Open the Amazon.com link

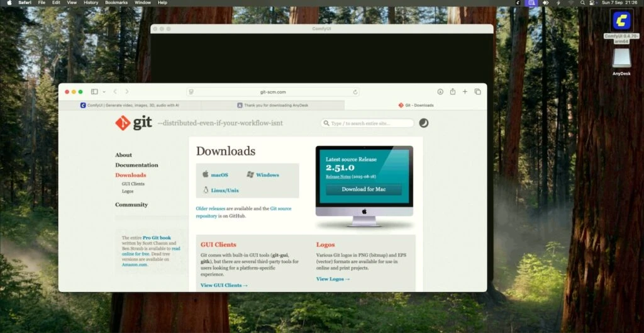pos(135,265)
